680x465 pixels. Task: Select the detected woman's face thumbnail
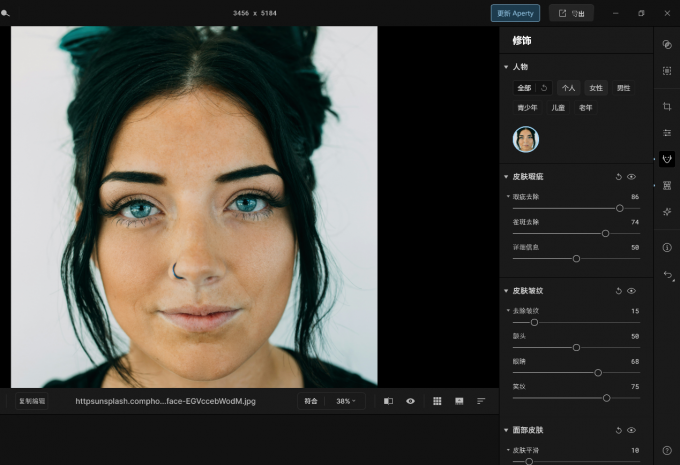526,139
